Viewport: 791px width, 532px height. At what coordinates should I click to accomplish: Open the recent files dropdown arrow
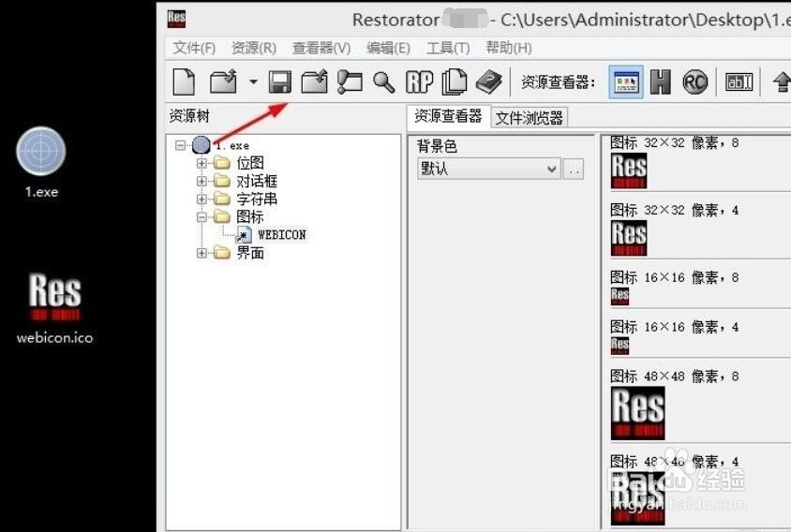[x=253, y=81]
